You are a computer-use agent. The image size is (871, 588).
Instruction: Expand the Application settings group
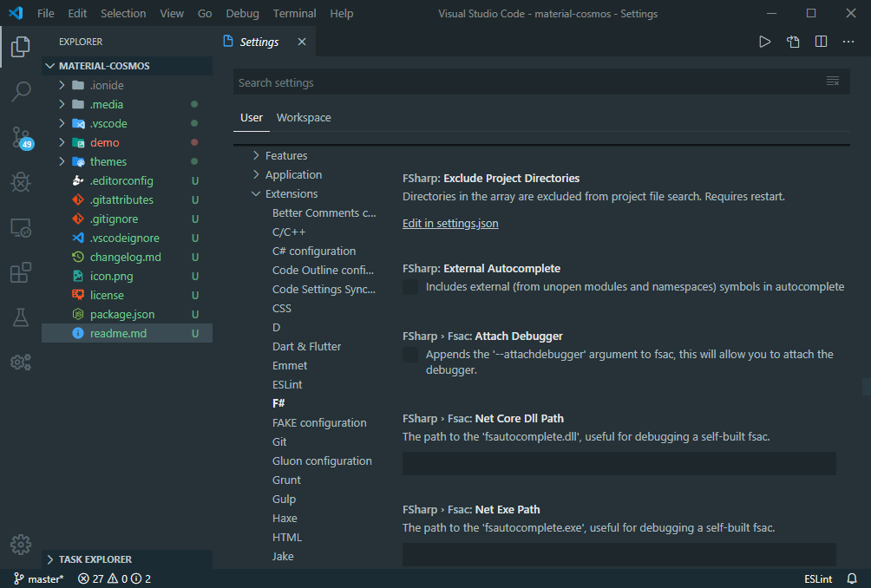click(256, 174)
